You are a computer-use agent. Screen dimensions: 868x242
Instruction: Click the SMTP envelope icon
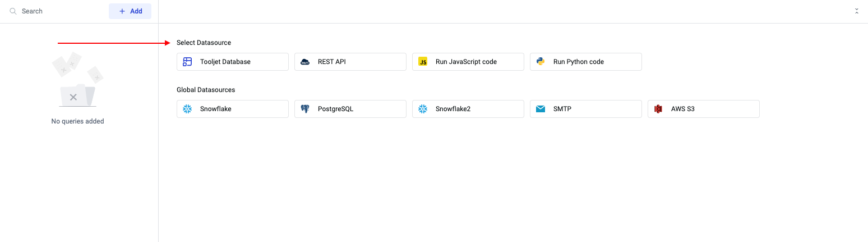[x=541, y=109]
